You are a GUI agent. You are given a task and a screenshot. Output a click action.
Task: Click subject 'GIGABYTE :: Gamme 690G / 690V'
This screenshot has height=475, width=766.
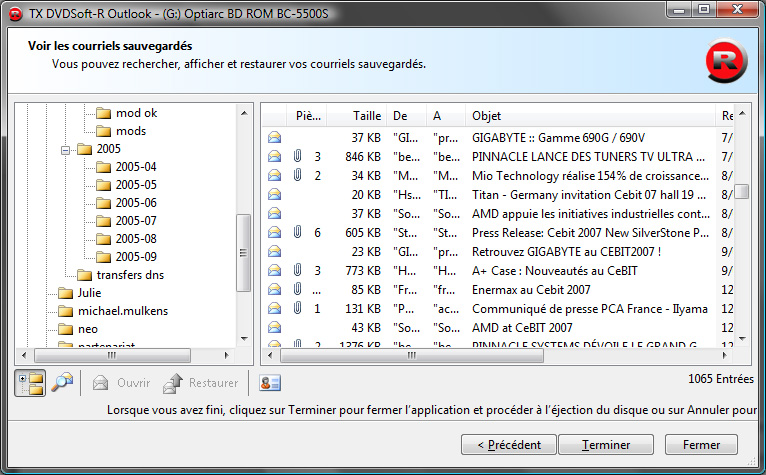[x=558, y=138]
